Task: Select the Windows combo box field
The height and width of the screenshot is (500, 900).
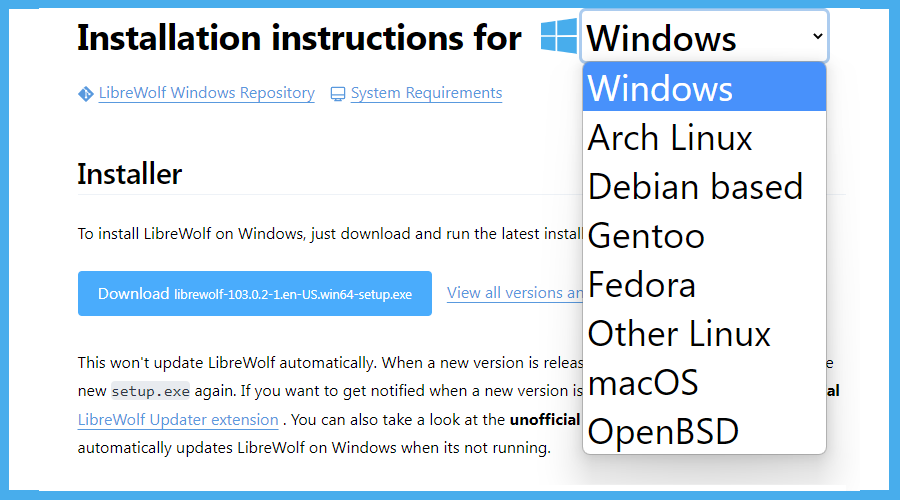Action: 704,36
